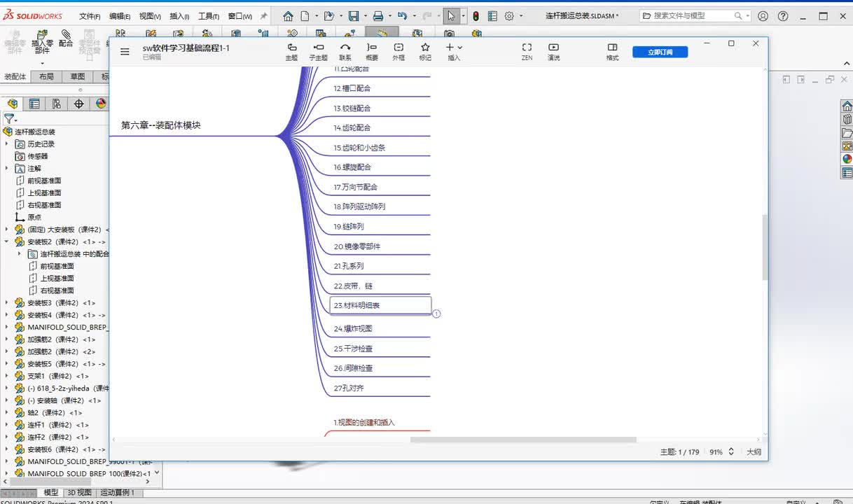Screen dimensions: 853x504
Task: Create a new SolidWorks document
Action: [305, 15]
